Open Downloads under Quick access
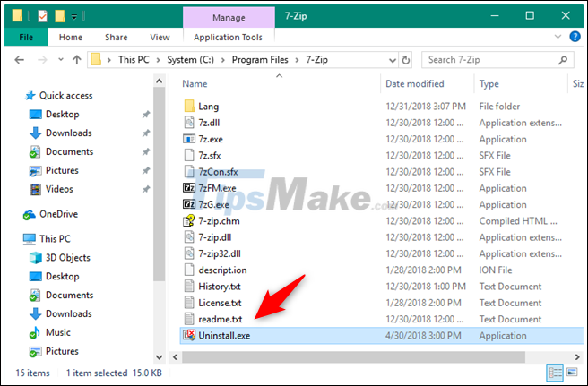Viewport: 588px width, 386px height. pos(69,133)
